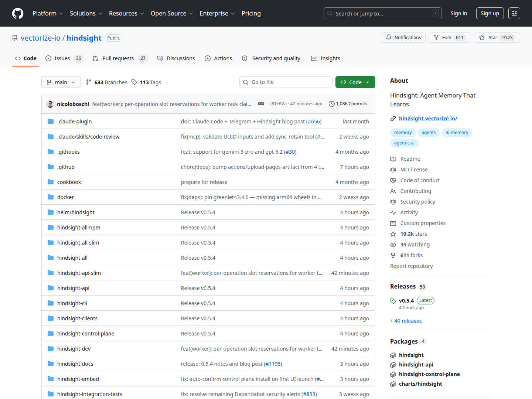Open the hindsight-embed folder

(x=78, y=379)
